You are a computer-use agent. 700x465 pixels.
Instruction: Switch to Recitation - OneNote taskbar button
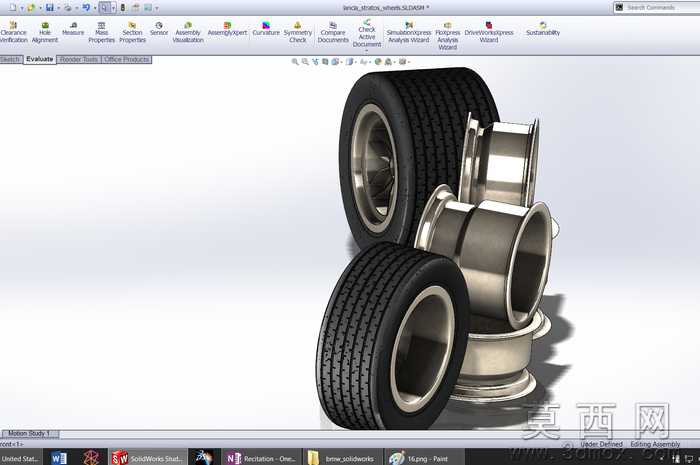click(261, 458)
